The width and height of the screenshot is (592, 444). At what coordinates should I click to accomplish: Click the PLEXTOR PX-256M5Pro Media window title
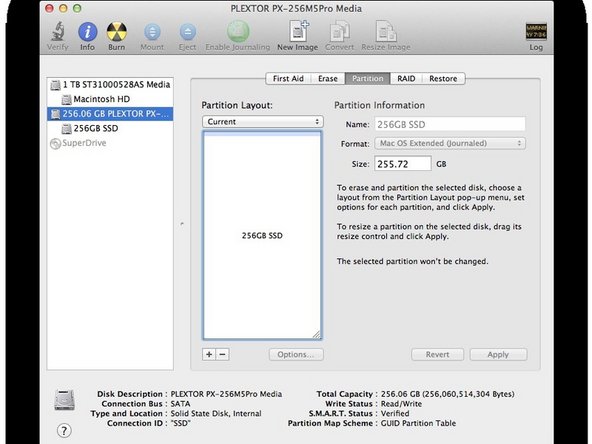296,8
